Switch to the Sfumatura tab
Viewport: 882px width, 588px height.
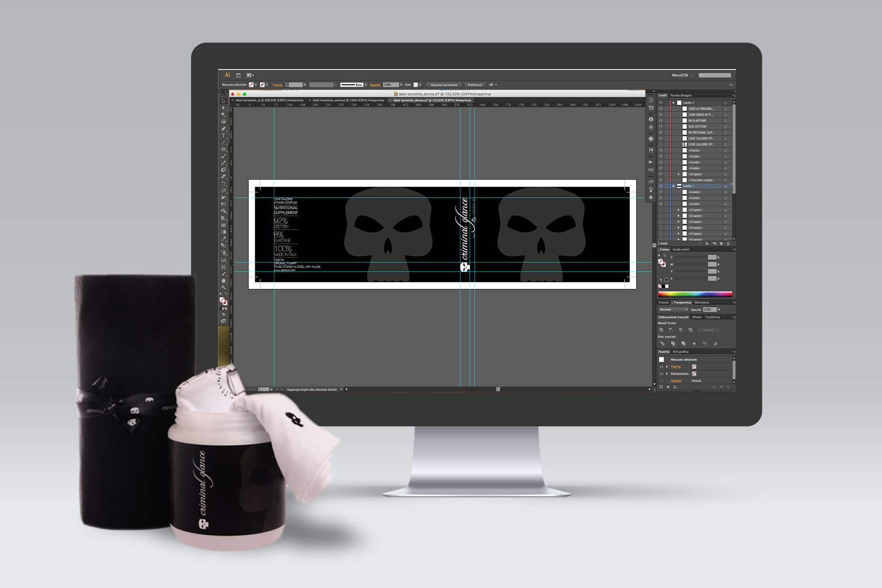point(702,303)
